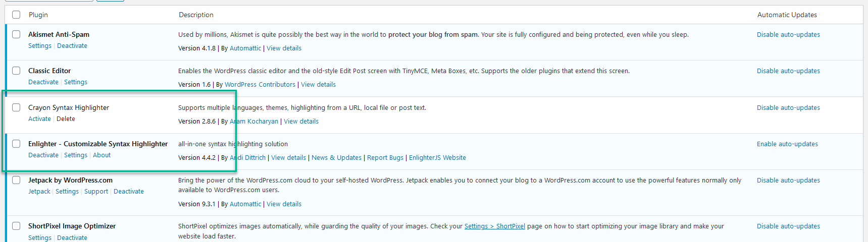The width and height of the screenshot is (868, 242).
Task: Click the 'Version 2.8.6' text
Action: coord(197,122)
